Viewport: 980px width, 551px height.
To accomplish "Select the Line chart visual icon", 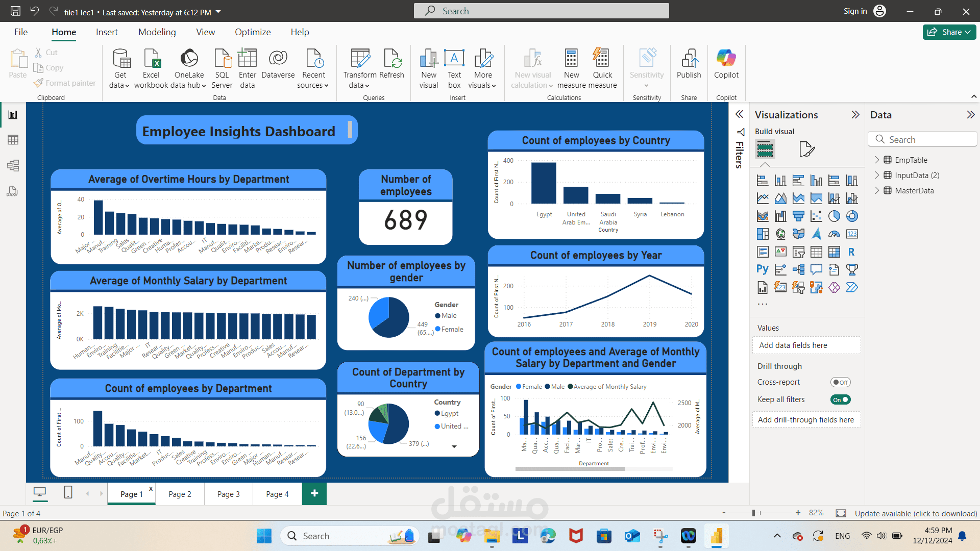I will 763,198.
